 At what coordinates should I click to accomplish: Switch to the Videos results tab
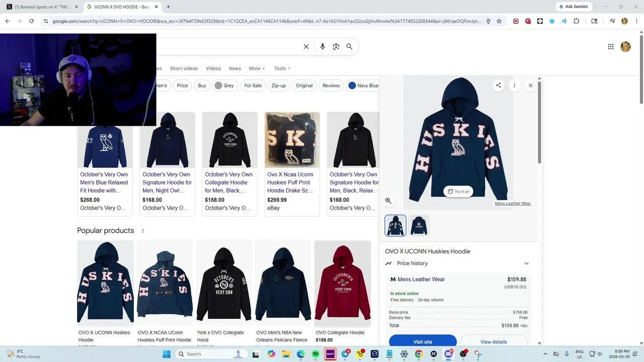pyautogui.click(x=213, y=68)
